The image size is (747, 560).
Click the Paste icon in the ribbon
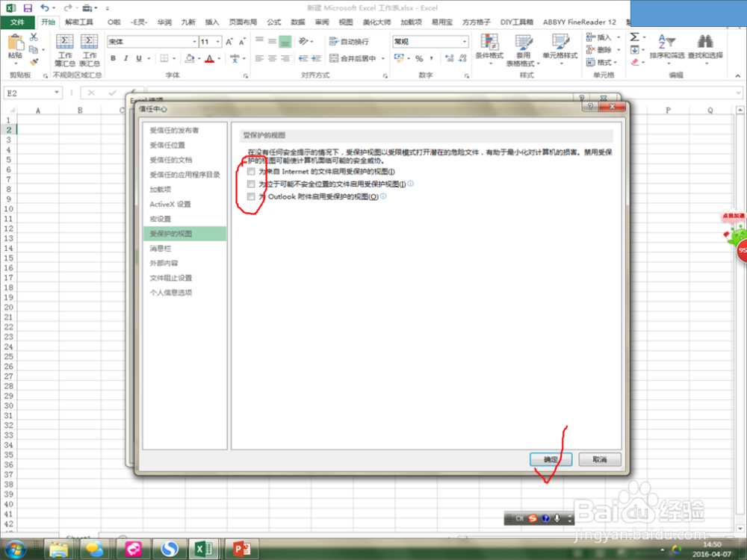click(15, 43)
